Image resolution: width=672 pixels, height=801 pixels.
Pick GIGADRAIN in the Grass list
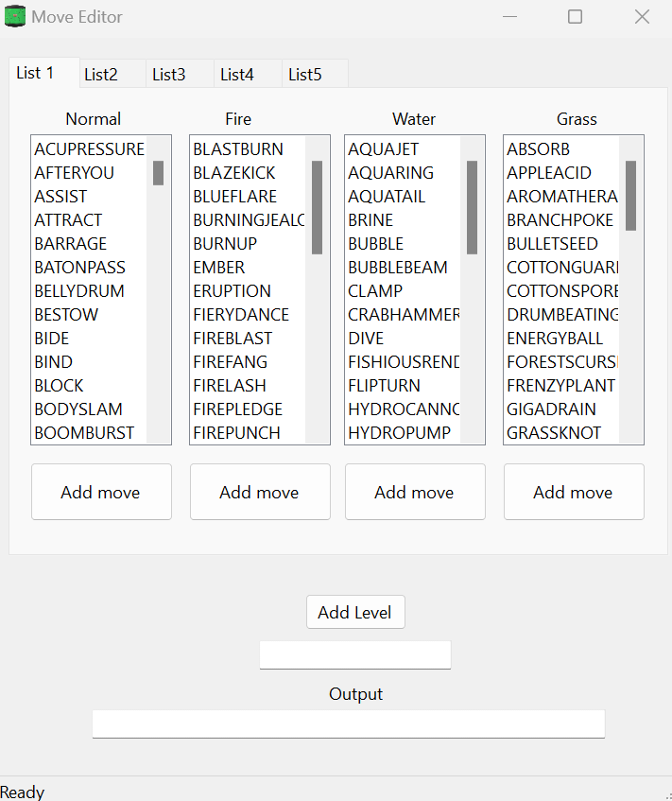[x=551, y=409]
